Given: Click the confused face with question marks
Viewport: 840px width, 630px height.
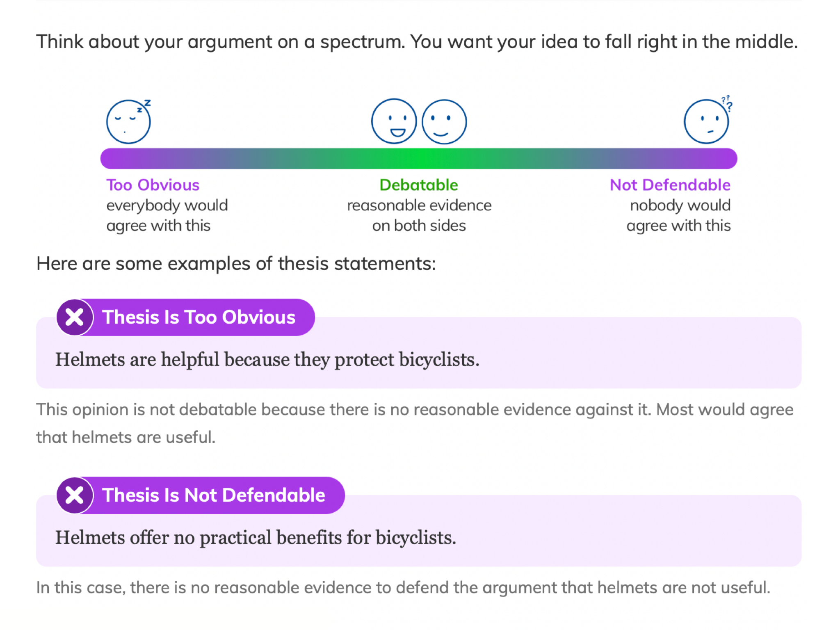Looking at the screenshot, I should (x=708, y=120).
